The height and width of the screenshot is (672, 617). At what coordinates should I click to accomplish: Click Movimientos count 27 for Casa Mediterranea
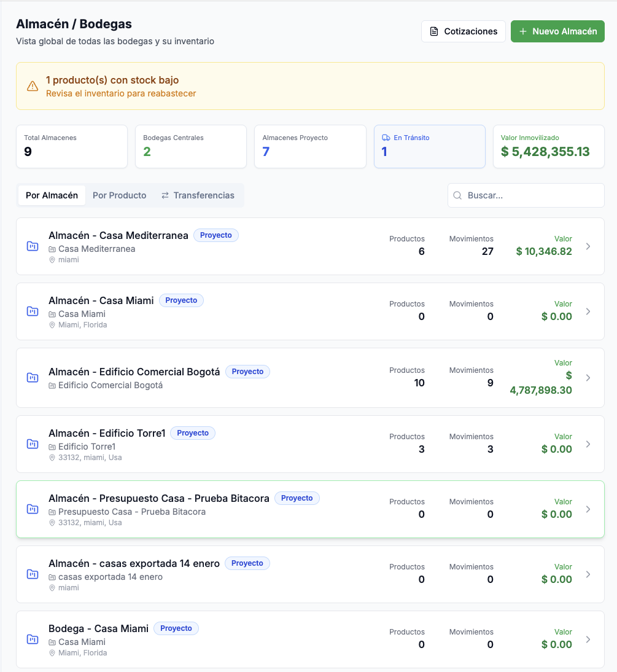tap(487, 252)
